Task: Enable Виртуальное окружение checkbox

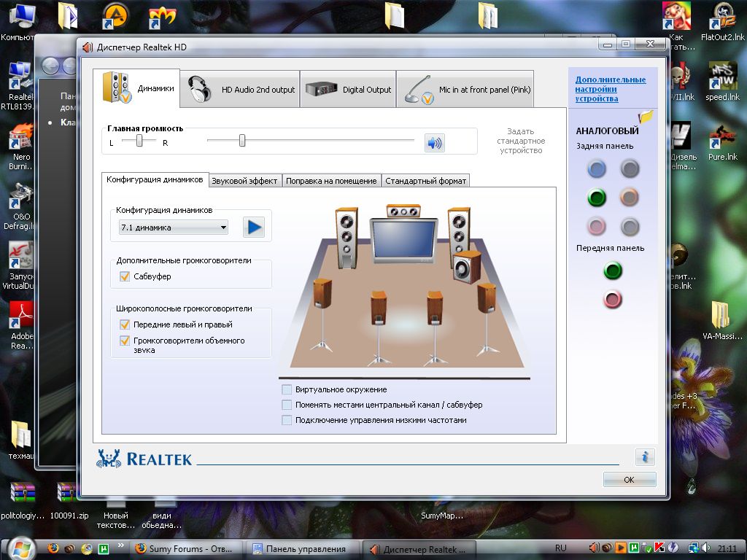Action: click(x=287, y=389)
